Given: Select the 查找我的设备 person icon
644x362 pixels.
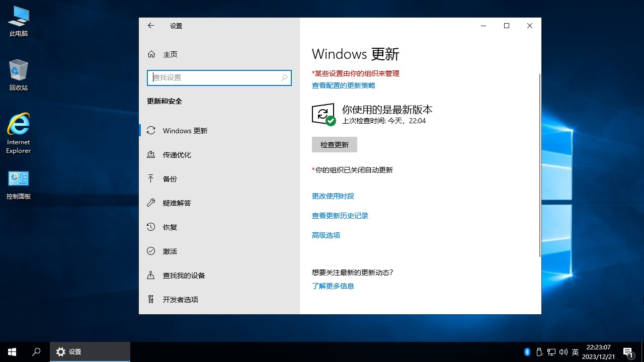Looking at the screenshot, I should pos(151,275).
